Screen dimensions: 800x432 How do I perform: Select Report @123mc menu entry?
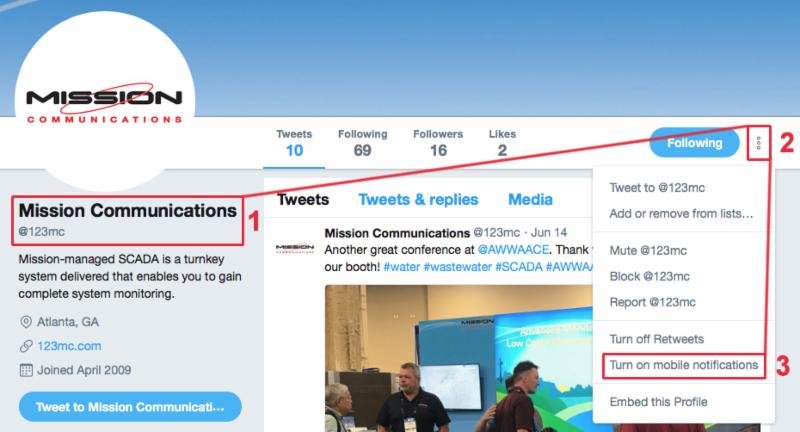(x=653, y=302)
